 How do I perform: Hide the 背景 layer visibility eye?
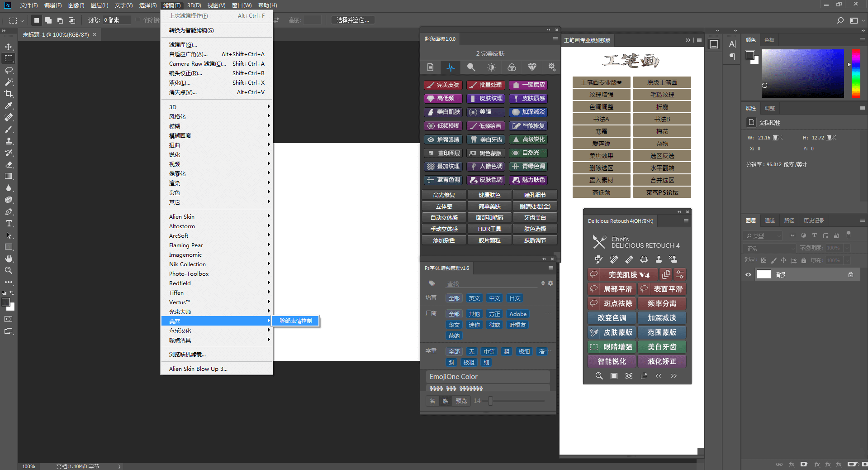click(748, 274)
